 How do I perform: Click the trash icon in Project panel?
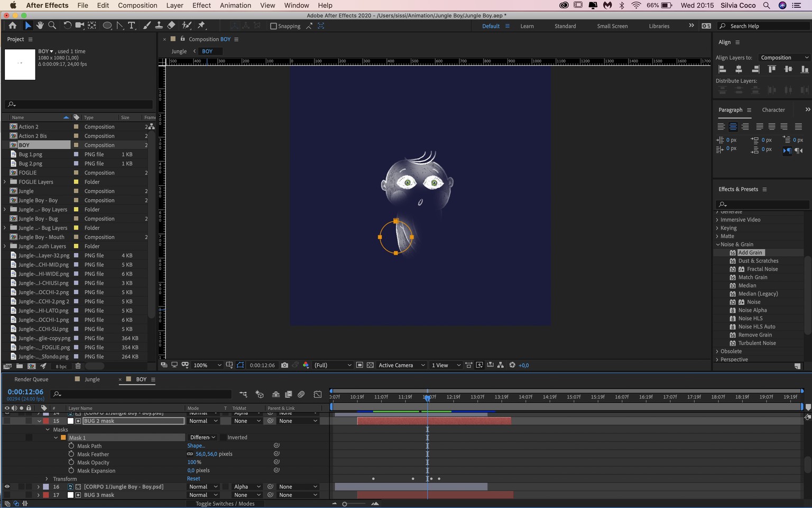pyautogui.click(x=78, y=366)
